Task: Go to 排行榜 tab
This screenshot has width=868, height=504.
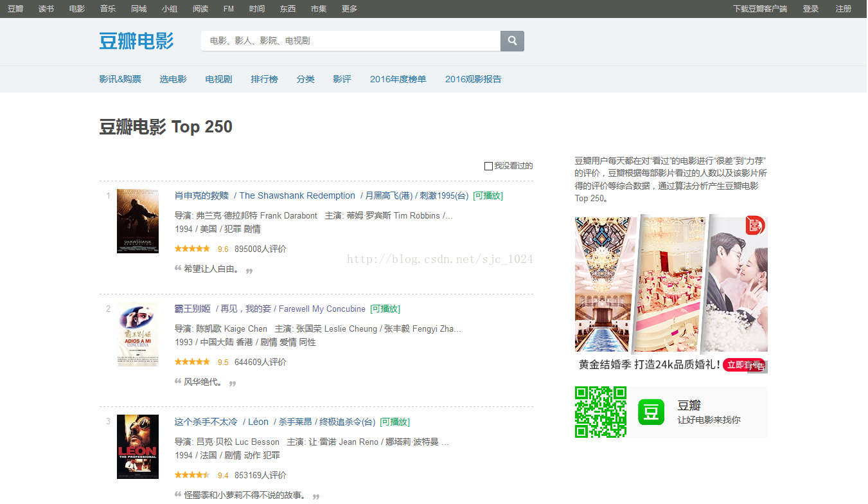Action: point(265,79)
